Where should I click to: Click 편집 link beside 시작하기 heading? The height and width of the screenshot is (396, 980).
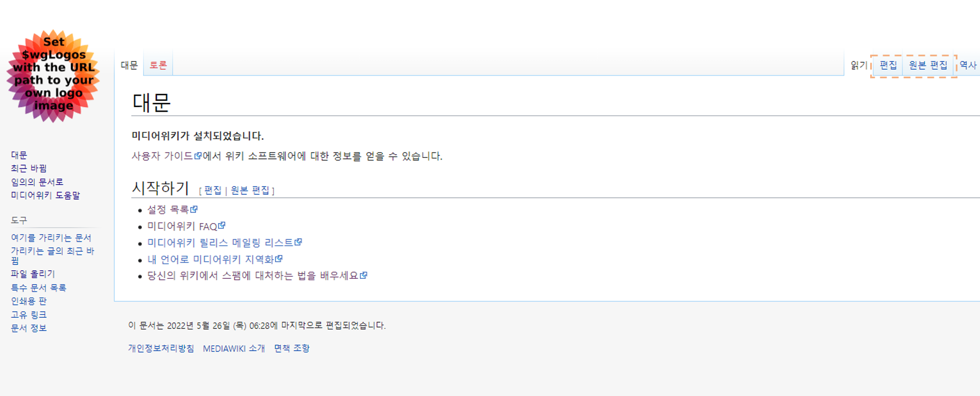coord(213,190)
